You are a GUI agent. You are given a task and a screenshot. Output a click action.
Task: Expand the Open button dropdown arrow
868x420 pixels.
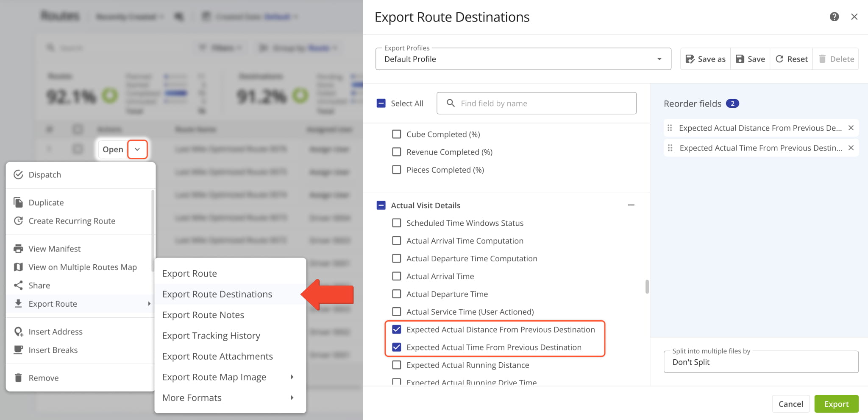137,149
